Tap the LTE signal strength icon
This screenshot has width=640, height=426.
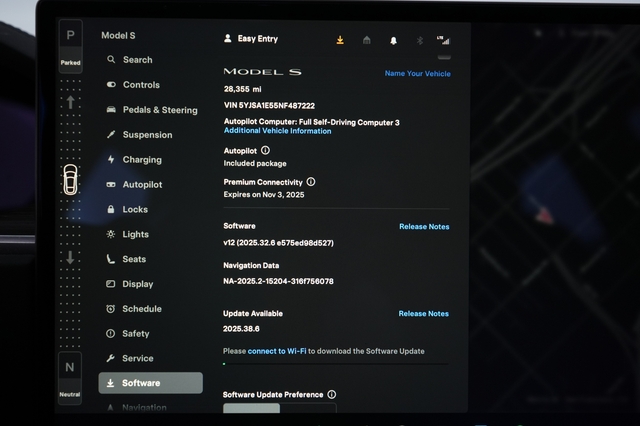(443, 40)
